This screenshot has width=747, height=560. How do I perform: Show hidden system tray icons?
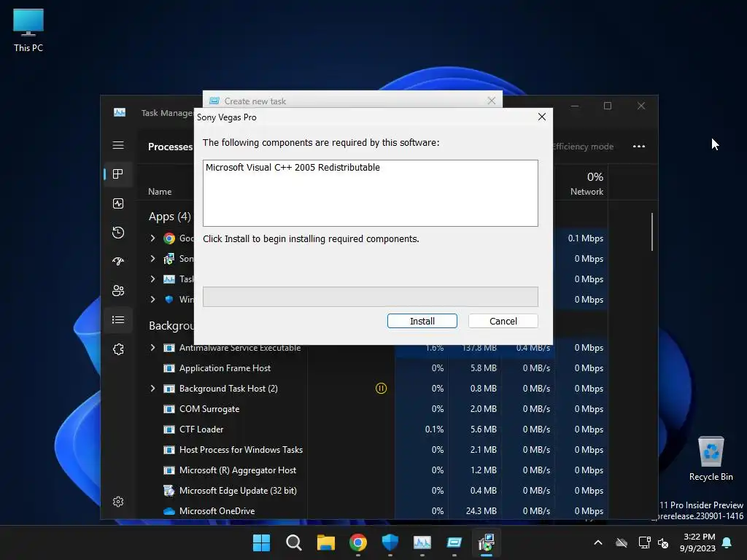click(x=598, y=542)
